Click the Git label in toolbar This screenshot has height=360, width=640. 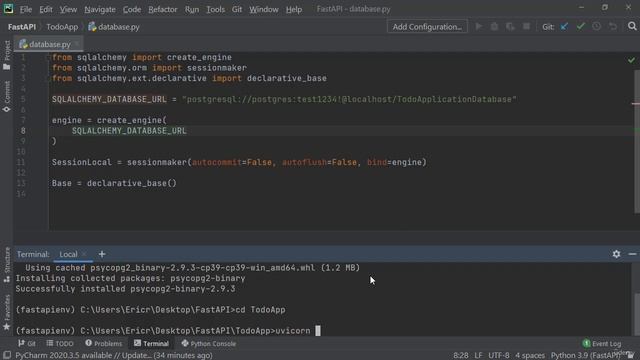[x=548, y=27]
